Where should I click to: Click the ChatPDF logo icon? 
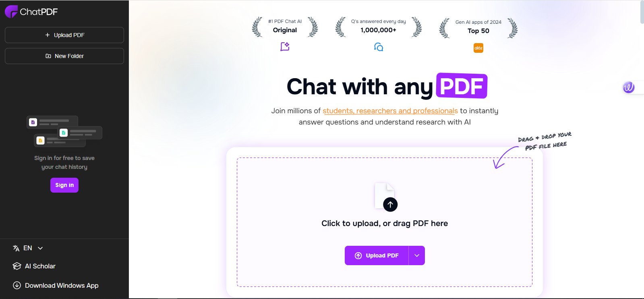[11, 12]
